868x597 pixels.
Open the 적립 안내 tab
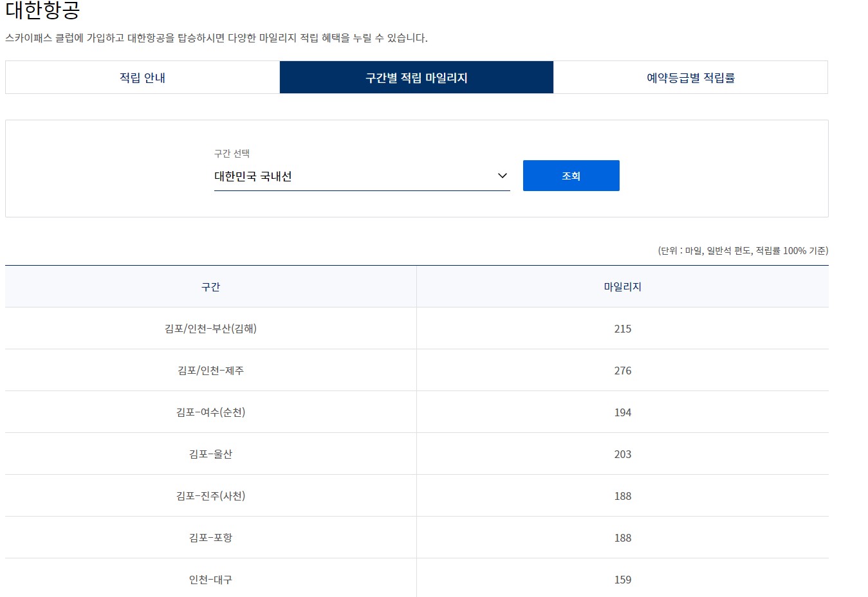[142, 77]
